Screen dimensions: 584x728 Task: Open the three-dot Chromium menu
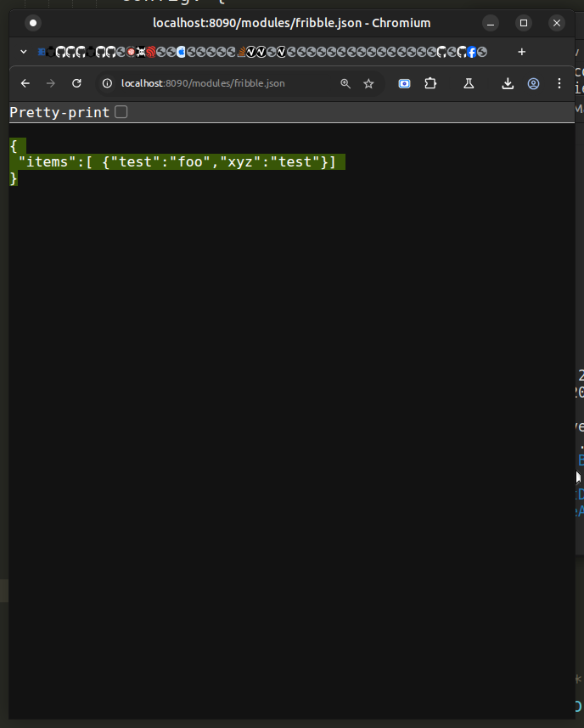click(x=559, y=83)
